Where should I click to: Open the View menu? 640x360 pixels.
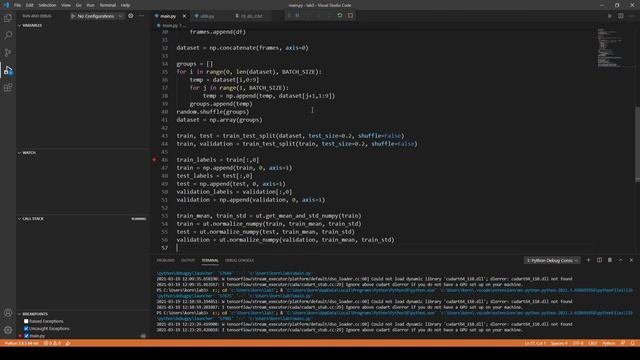tap(66, 5)
